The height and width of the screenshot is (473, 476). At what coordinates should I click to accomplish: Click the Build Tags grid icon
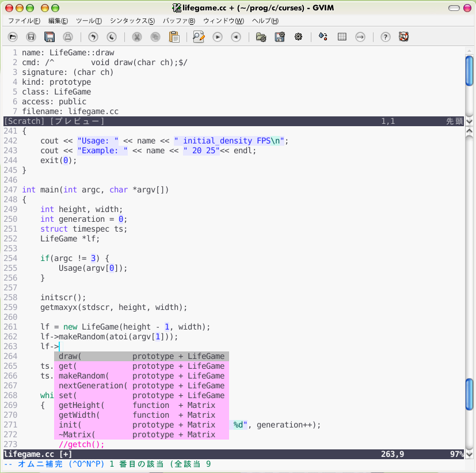[x=342, y=37]
